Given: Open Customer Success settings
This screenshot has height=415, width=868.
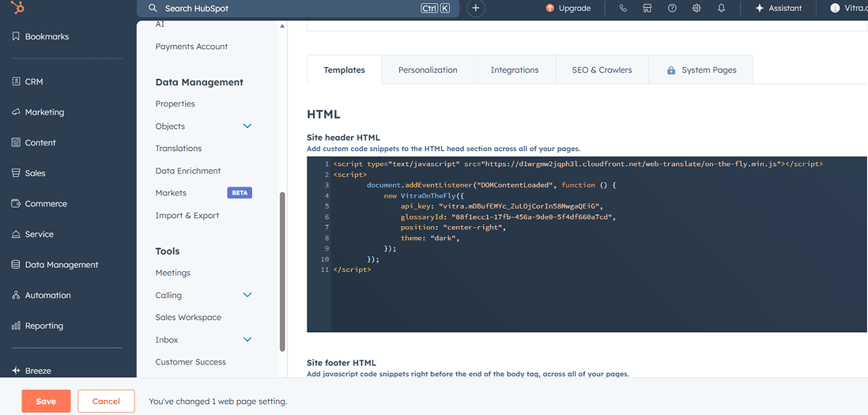Looking at the screenshot, I should [191, 362].
